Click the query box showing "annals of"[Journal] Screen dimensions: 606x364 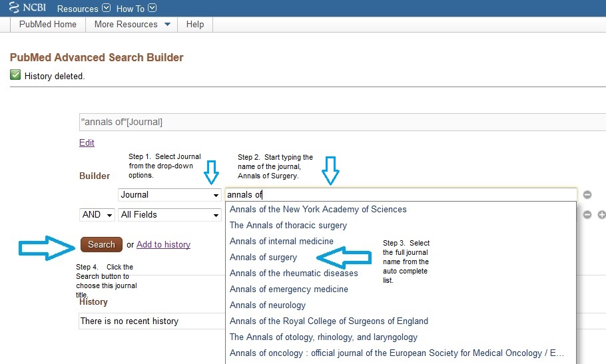tap(342, 122)
